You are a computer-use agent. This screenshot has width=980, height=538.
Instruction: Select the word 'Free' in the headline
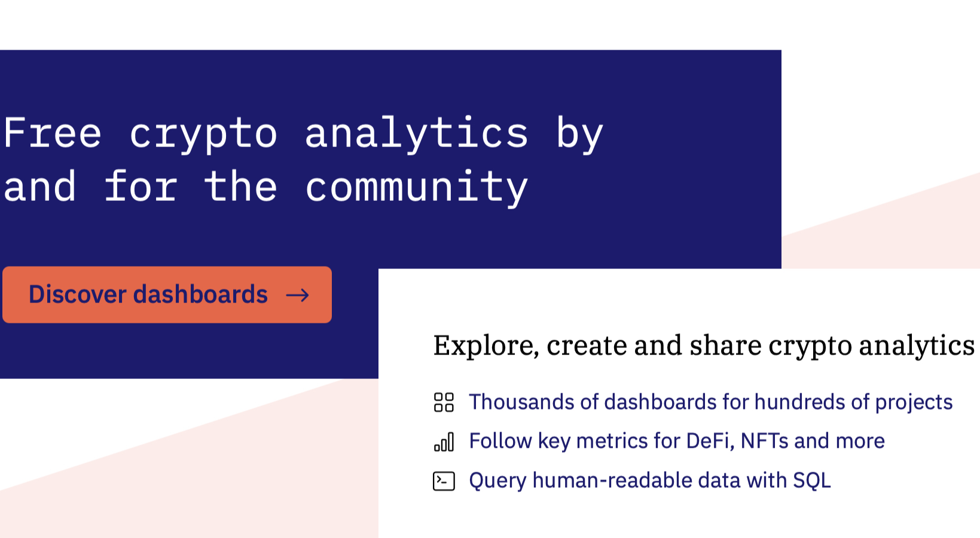coord(52,132)
